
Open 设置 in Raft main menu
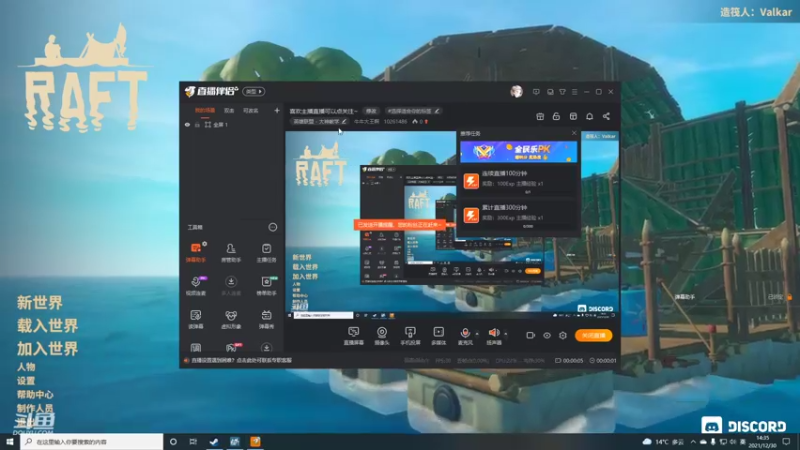pyautogui.click(x=26, y=381)
